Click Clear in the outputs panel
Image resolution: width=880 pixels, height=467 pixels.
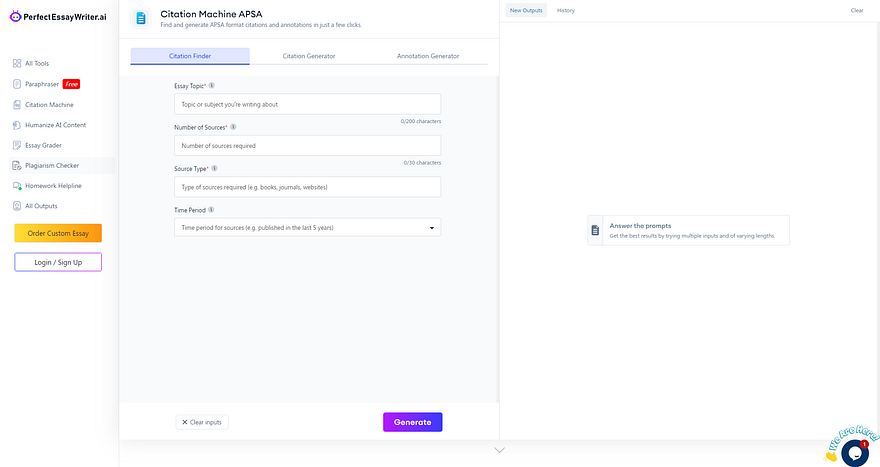tap(857, 10)
